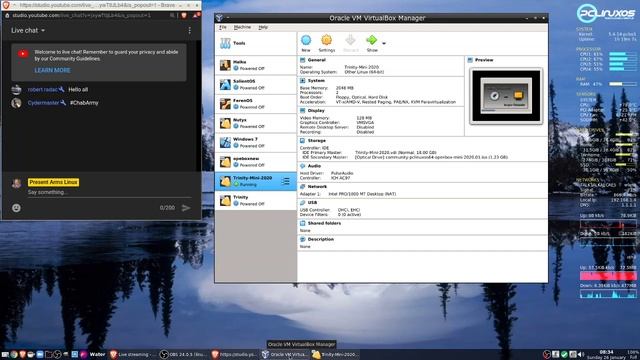Click the VirtualBox window menu icon in titlebar
The image size is (640, 360).
220,18
